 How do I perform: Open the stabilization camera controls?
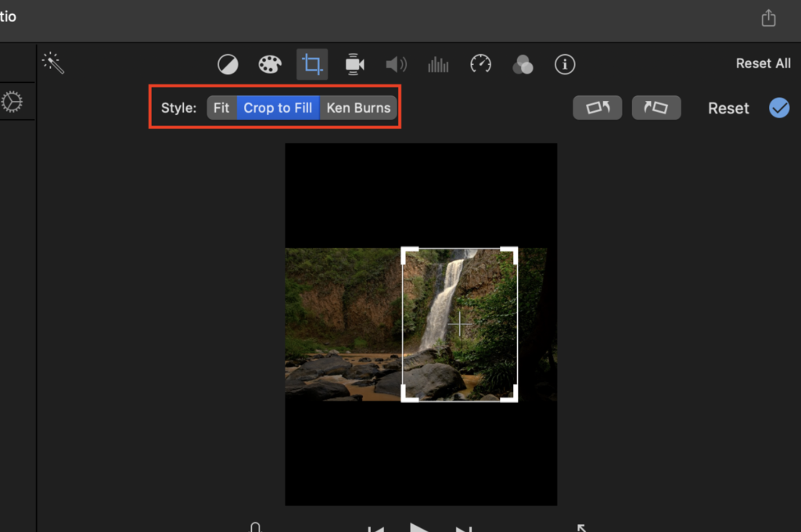[x=354, y=64]
